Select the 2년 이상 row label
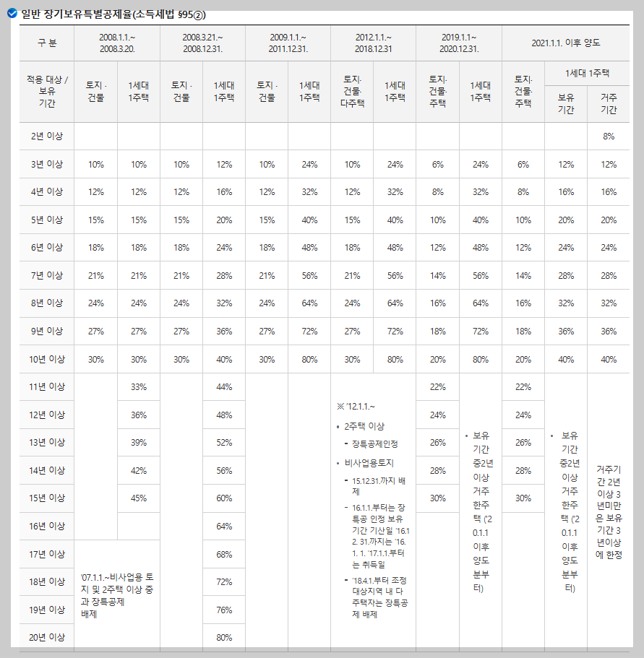 point(47,136)
